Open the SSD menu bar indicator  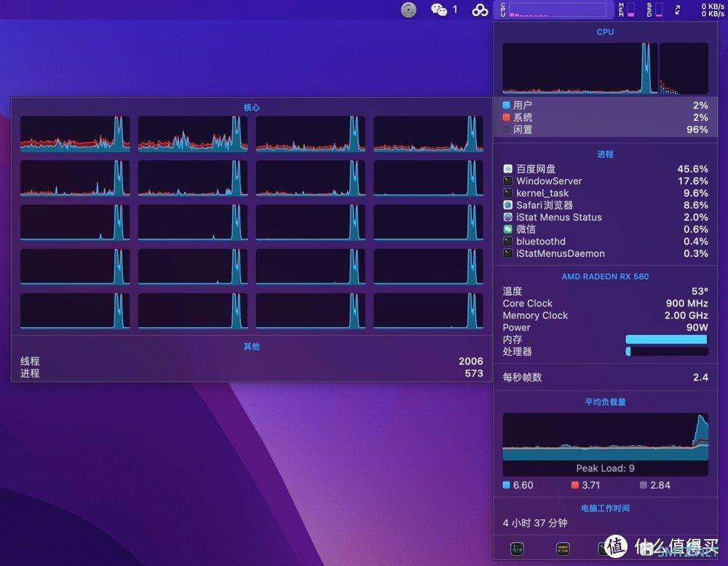click(654, 9)
